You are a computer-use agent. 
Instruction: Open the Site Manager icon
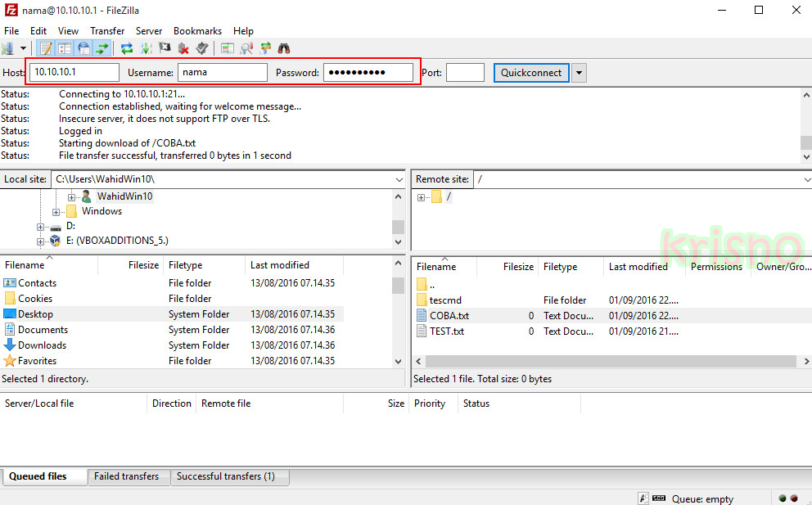click(x=7, y=48)
